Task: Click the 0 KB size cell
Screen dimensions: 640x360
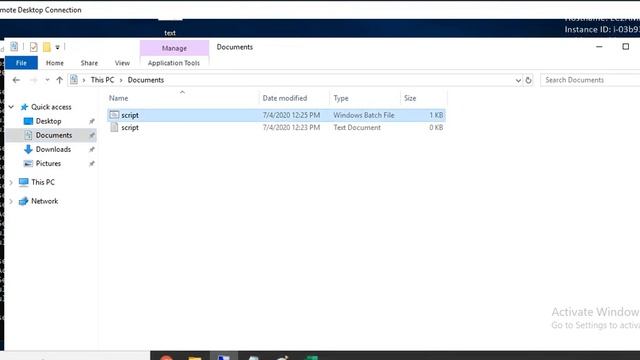Action: click(436, 128)
